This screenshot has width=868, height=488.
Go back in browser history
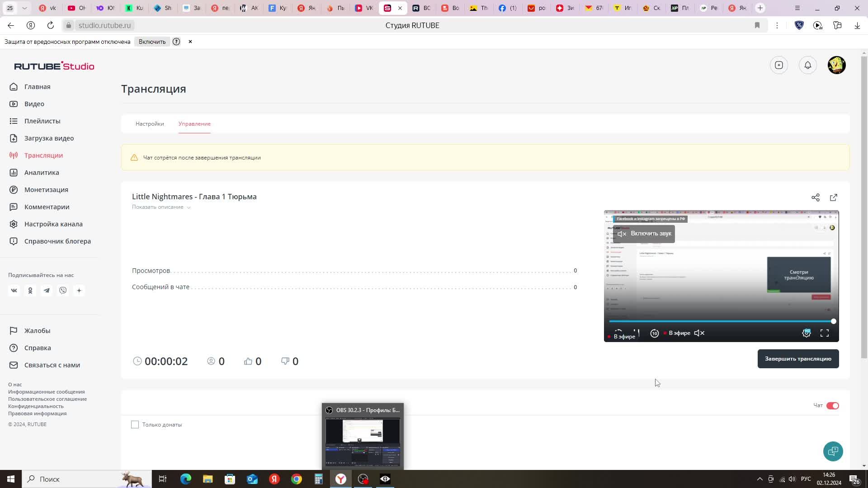(11, 25)
